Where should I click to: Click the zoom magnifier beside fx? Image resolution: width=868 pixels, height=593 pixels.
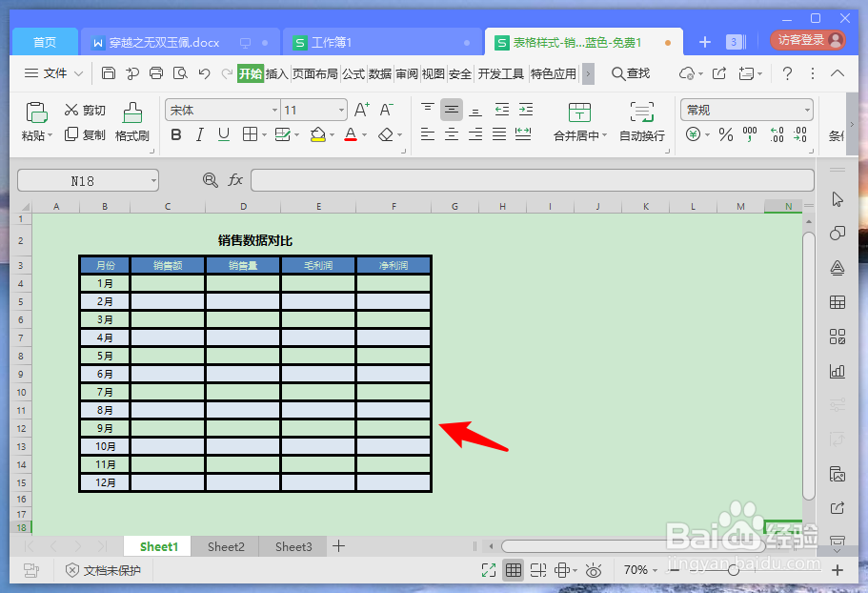pos(211,180)
